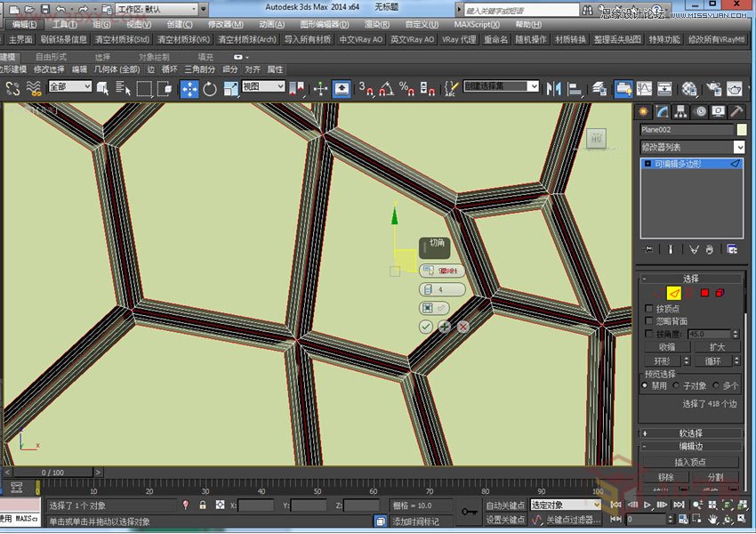Click the 扩大 grow selection button
This screenshot has height=534, width=756.
click(717, 347)
